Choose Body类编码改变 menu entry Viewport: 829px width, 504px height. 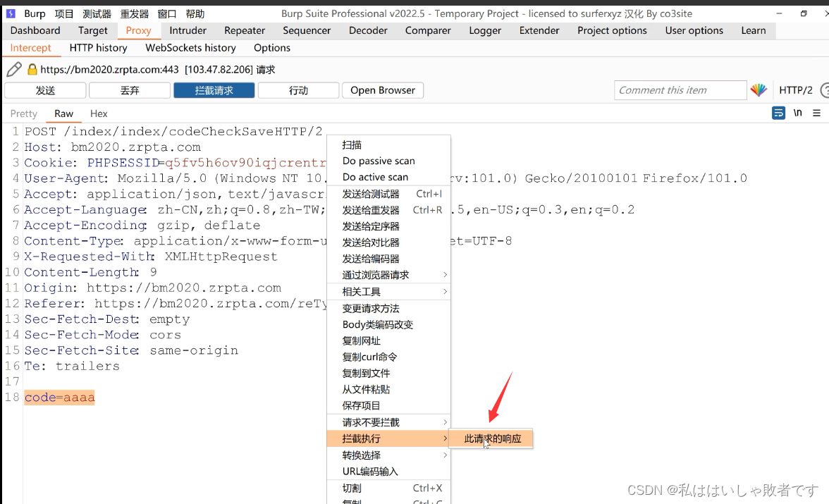389,325
